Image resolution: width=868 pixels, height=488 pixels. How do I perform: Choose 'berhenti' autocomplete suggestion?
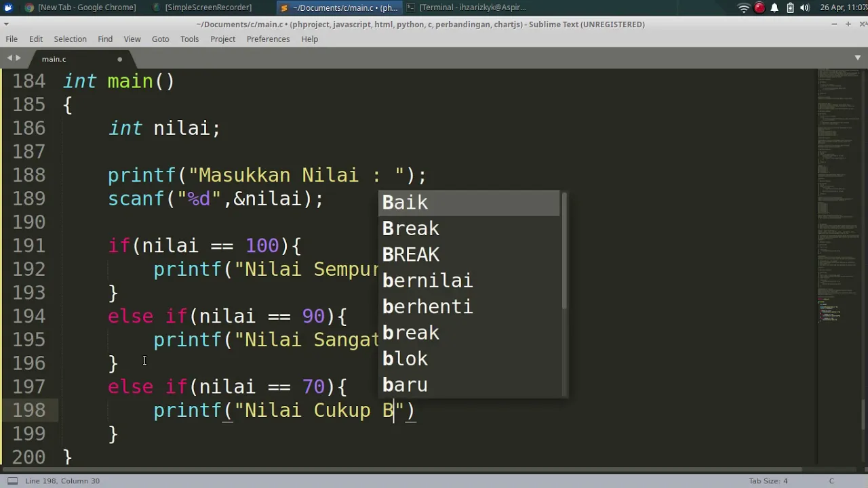[469, 307]
